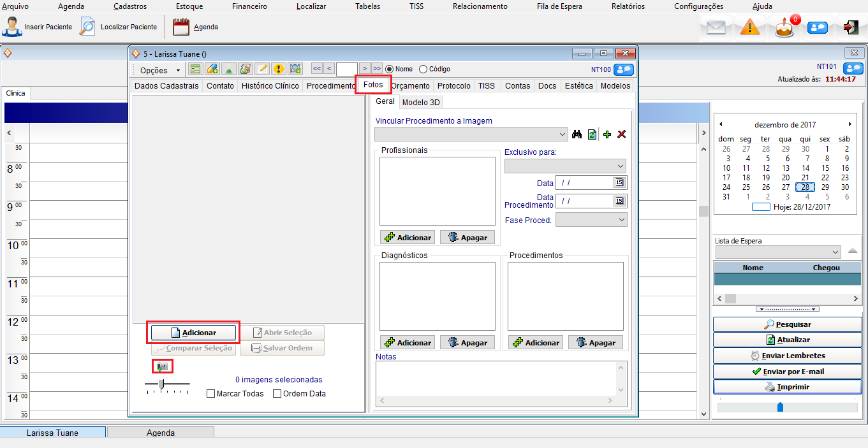Viewport: 868px width, 448px height.
Task: Switch to the Orçamento tab
Action: click(x=411, y=86)
